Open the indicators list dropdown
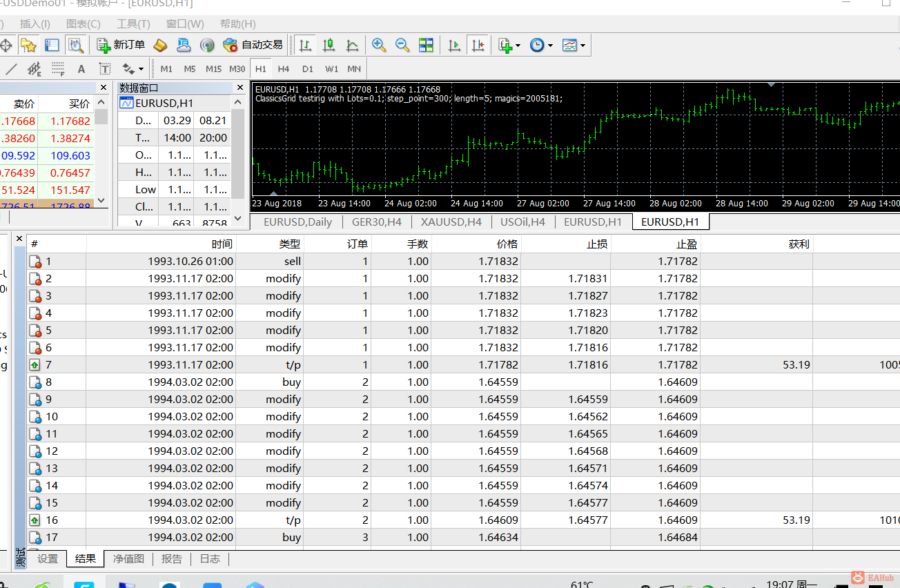Screen dimensions: 900x588 click(x=509, y=46)
